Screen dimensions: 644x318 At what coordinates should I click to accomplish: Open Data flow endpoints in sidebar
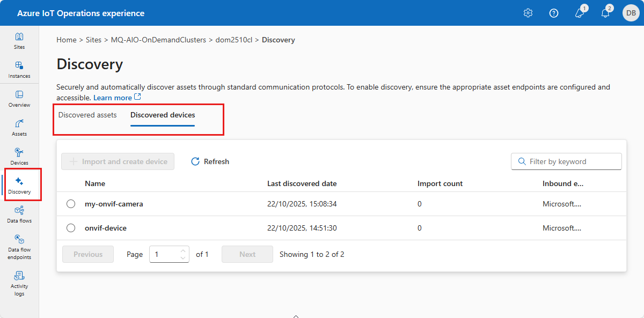click(x=19, y=247)
